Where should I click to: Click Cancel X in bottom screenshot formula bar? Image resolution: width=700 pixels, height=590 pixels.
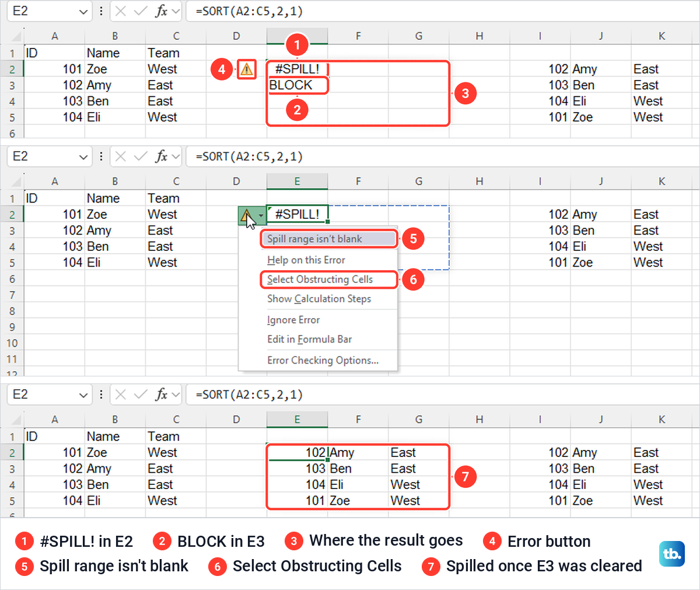click(x=121, y=395)
